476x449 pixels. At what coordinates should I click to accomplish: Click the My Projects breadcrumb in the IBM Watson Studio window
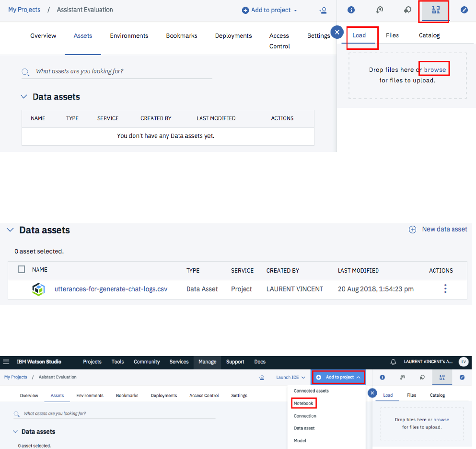pos(15,377)
